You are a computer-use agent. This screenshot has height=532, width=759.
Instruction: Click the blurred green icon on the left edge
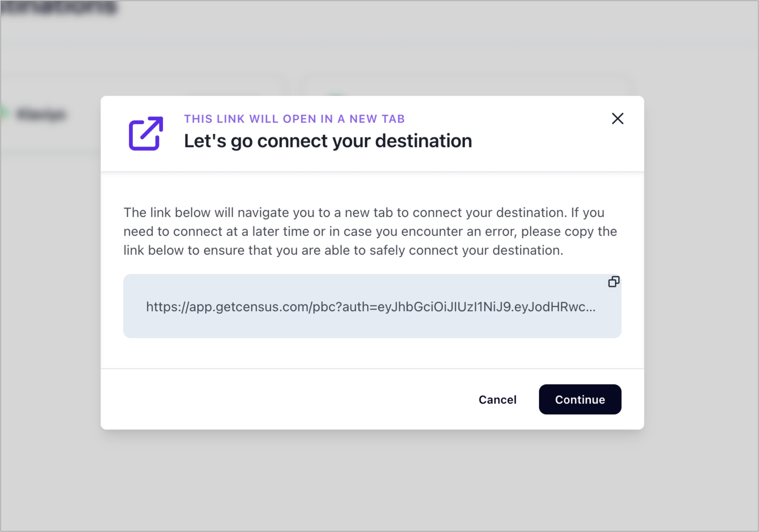(3, 113)
